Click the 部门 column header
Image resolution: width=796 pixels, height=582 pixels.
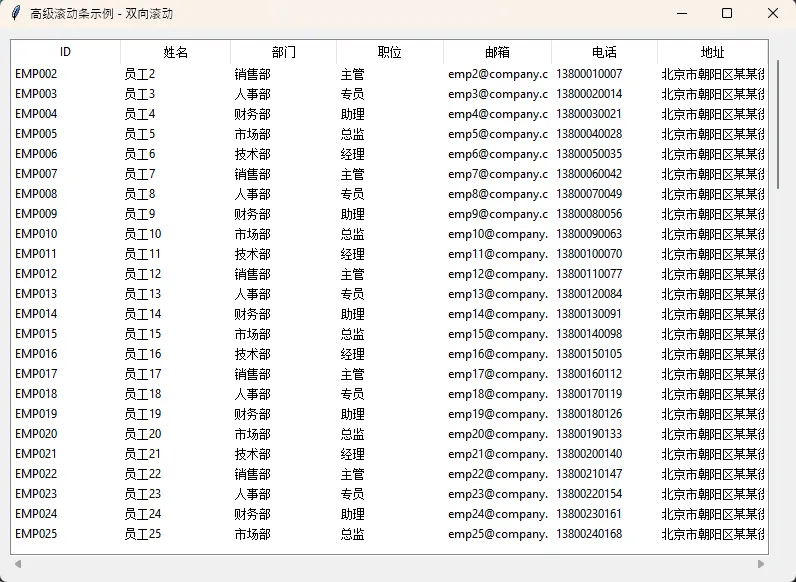pyautogui.click(x=284, y=52)
